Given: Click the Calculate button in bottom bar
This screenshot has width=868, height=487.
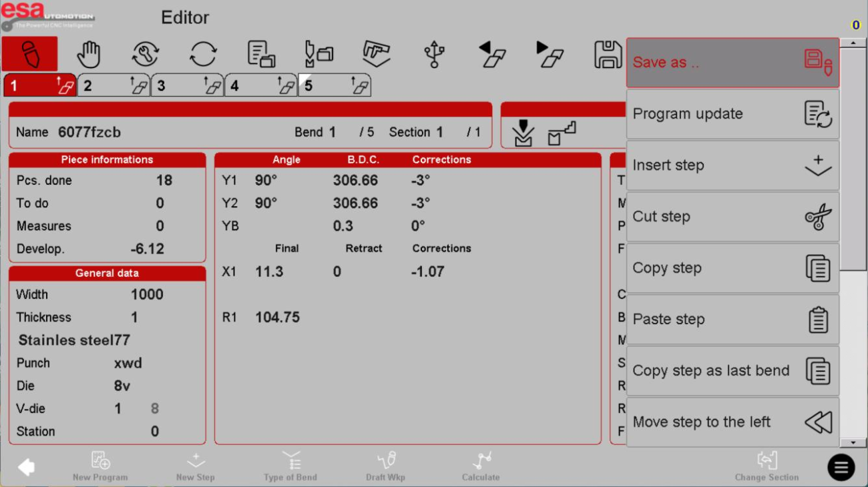Looking at the screenshot, I should click(481, 466).
